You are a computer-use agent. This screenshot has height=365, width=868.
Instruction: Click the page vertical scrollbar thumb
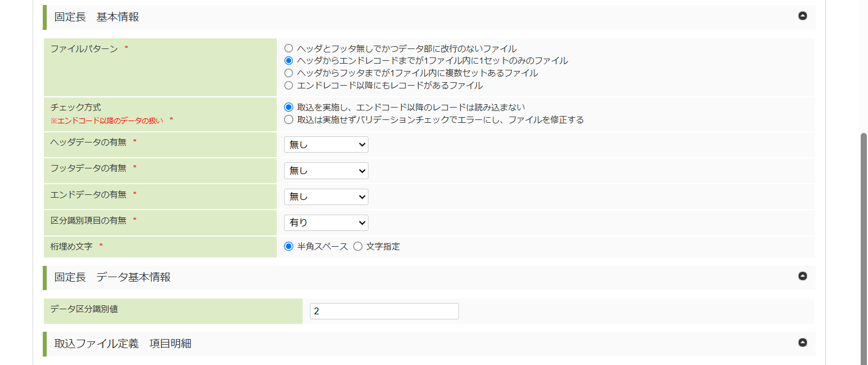865,248
